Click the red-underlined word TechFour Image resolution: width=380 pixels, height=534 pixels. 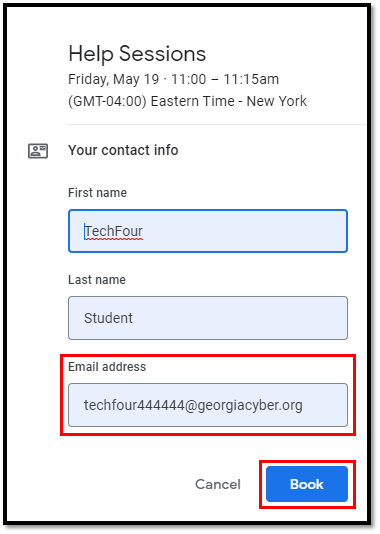click(113, 231)
